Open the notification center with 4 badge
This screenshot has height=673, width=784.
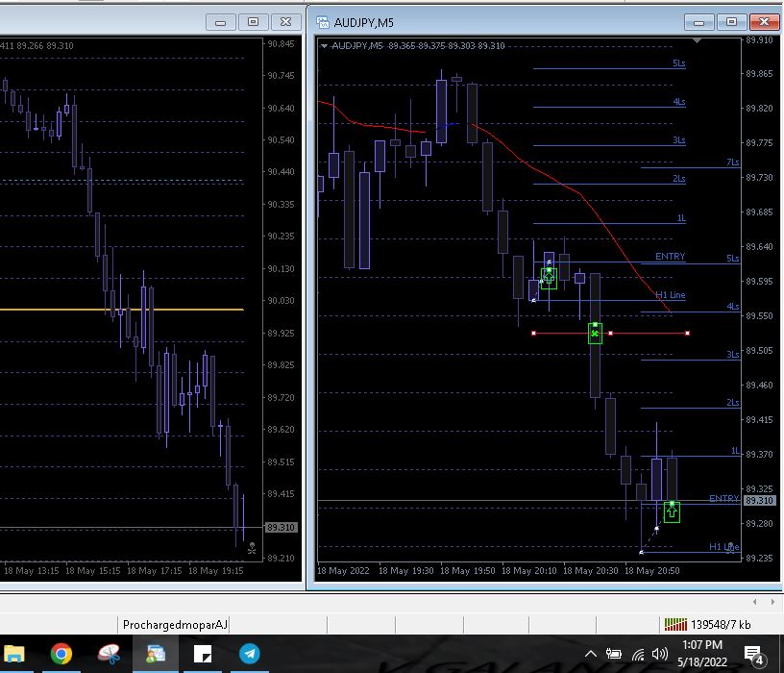[x=754, y=654]
